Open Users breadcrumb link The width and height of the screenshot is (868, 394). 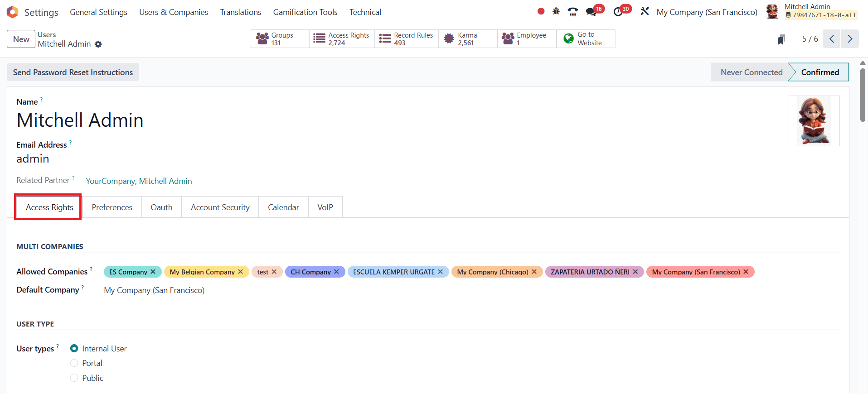coord(47,35)
